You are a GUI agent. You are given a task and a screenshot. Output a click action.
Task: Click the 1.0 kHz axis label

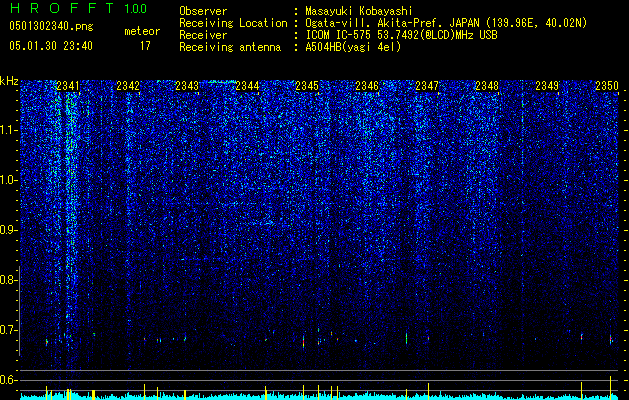click(x=9, y=180)
